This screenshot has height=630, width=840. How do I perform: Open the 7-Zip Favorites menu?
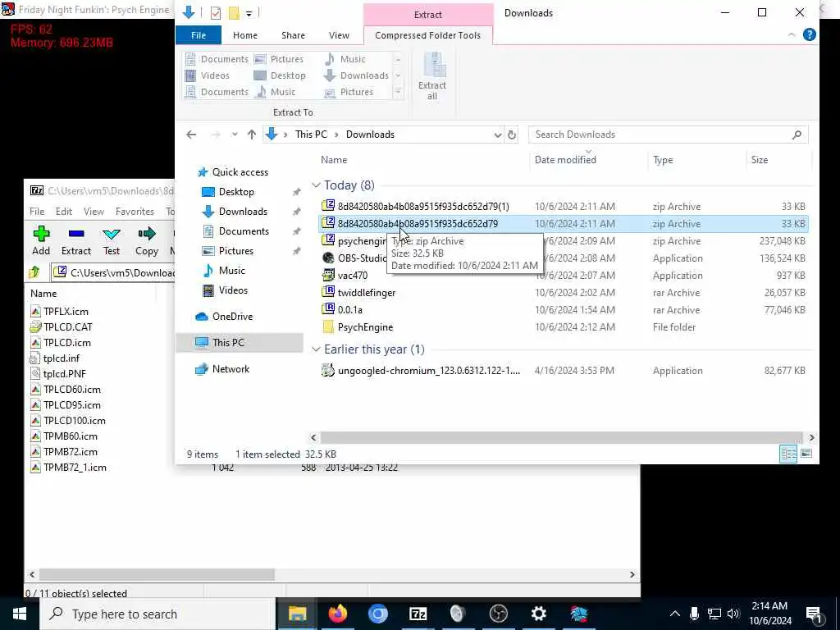[x=135, y=212]
